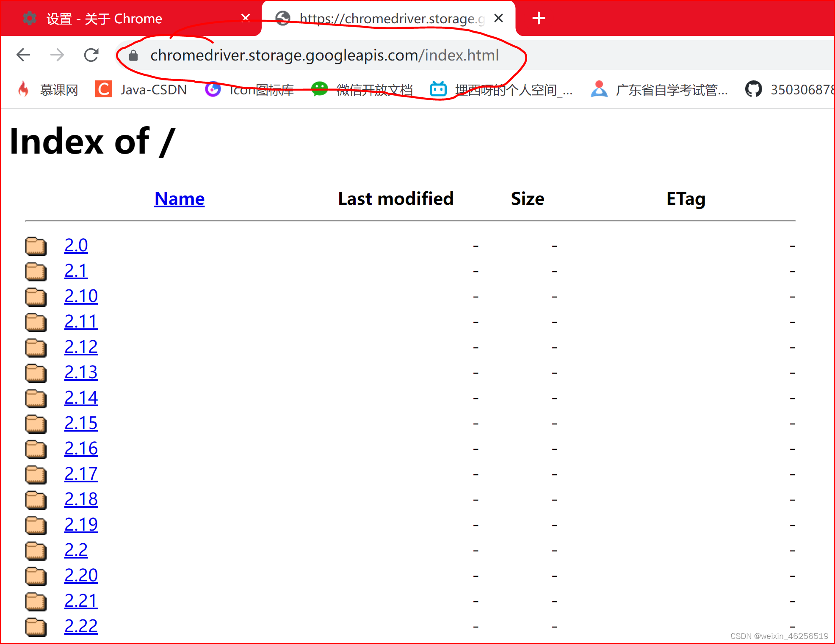Sort by the Name column link
Screen dimensions: 835x644
(179, 199)
